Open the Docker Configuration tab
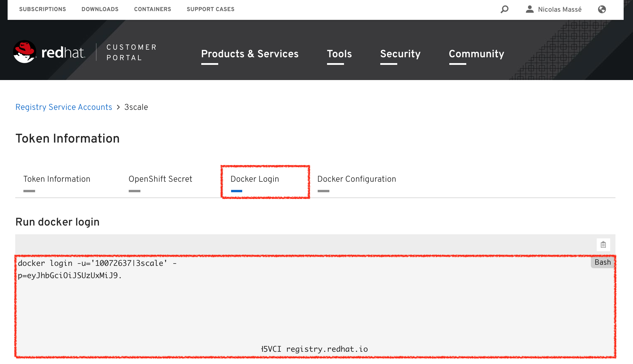Screen dimensions: 633x364 pyautogui.click(x=356, y=179)
